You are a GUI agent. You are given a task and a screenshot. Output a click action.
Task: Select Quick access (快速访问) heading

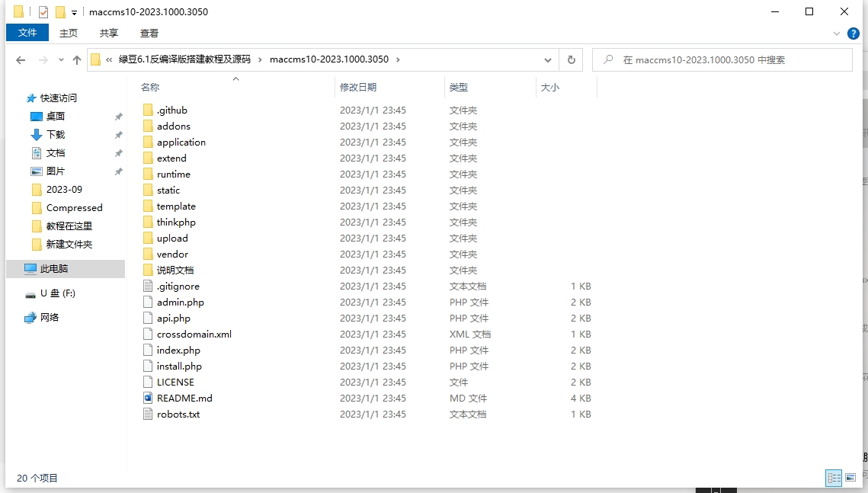58,98
